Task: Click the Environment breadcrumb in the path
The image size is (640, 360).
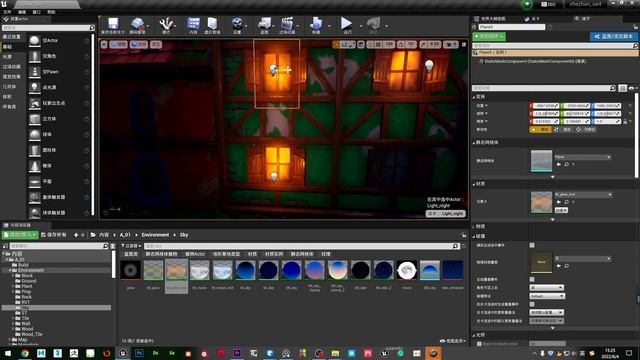Action: point(155,235)
